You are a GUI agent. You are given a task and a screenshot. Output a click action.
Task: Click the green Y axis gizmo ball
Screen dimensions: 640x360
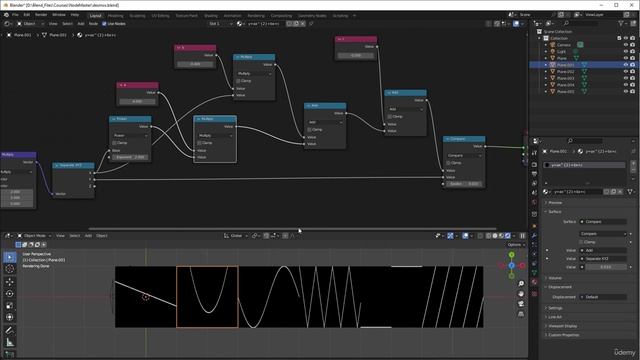tap(511, 255)
